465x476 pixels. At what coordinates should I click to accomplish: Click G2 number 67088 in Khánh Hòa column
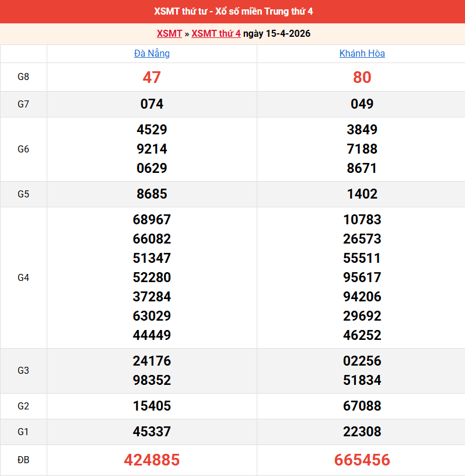tap(362, 406)
